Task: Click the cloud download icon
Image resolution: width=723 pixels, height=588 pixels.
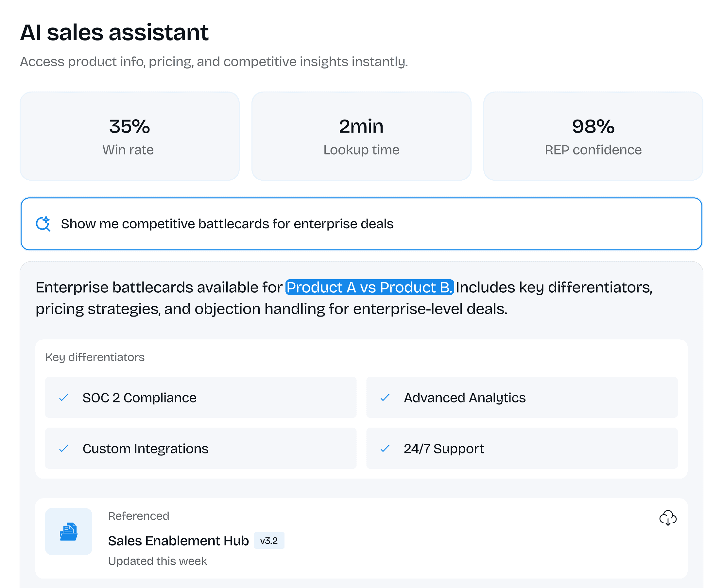Action: (667, 518)
